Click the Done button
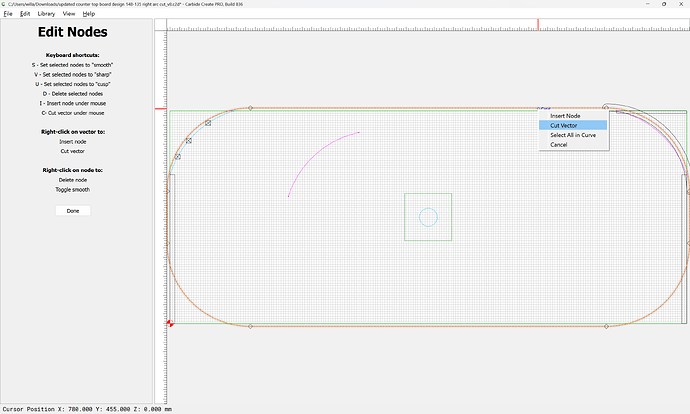The height and width of the screenshot is (414, 690). point(73,211)
